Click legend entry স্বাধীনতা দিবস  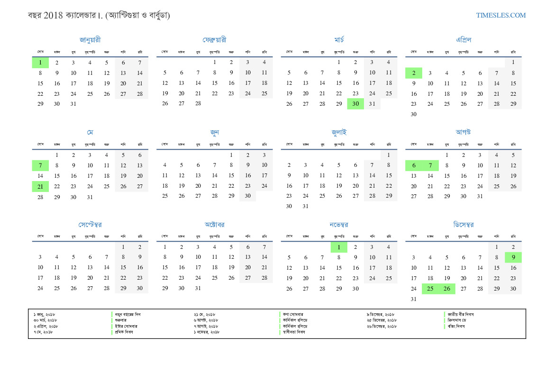(294, 332)
